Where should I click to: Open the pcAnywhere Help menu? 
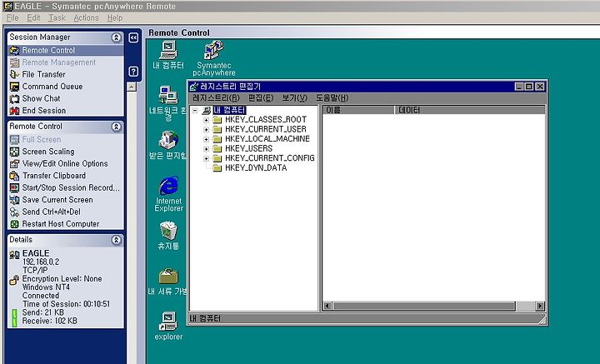pos(115,18)
